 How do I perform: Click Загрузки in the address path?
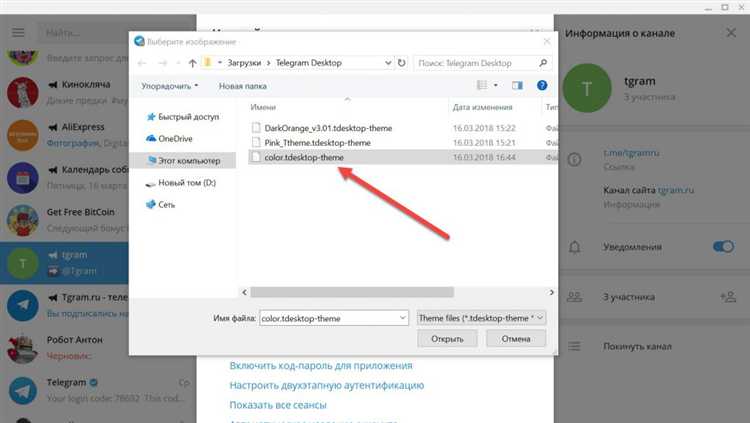244,63
